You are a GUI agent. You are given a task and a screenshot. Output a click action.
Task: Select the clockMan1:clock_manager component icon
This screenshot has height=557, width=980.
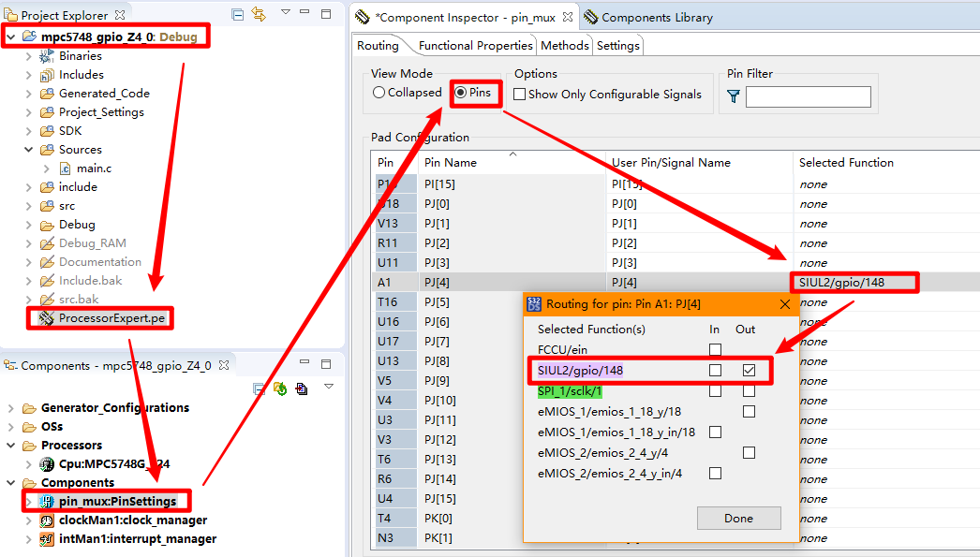pyautogui.click(x=46, y=520)
